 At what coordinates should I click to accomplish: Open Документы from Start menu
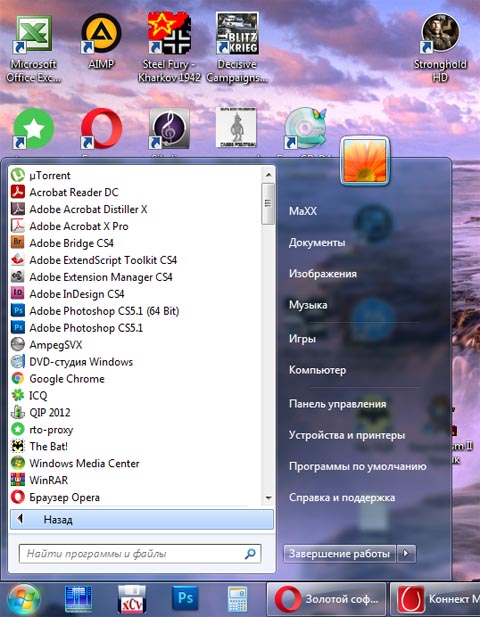tap(317, 242)
